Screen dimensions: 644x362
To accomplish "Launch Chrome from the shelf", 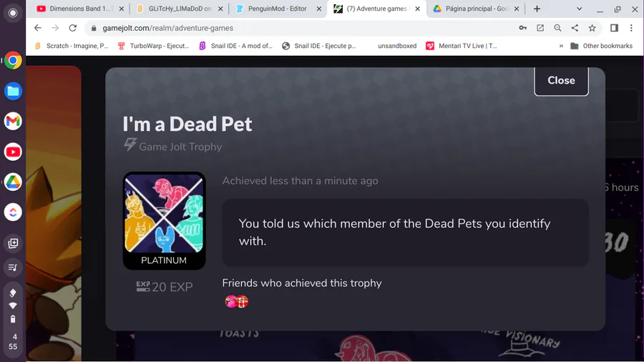I will coord(13,61).
